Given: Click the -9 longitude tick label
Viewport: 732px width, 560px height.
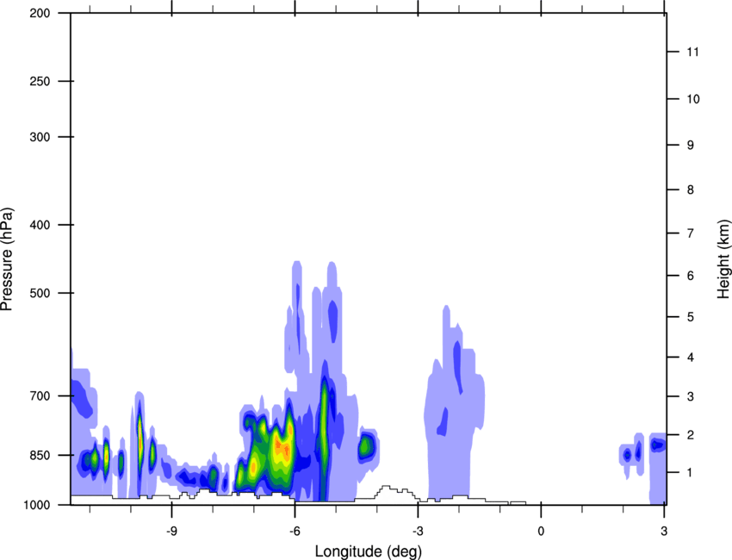Looking at the screenshot, I should (171, 531).
